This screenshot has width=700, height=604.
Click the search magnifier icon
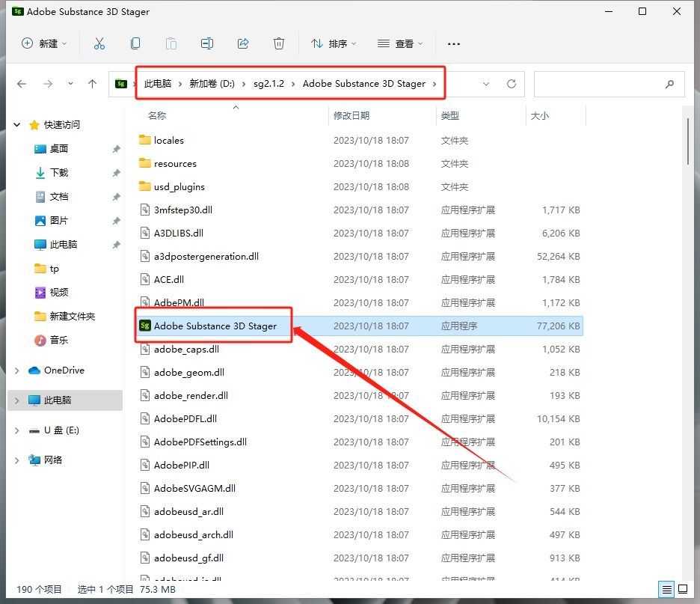click(669, 84)
